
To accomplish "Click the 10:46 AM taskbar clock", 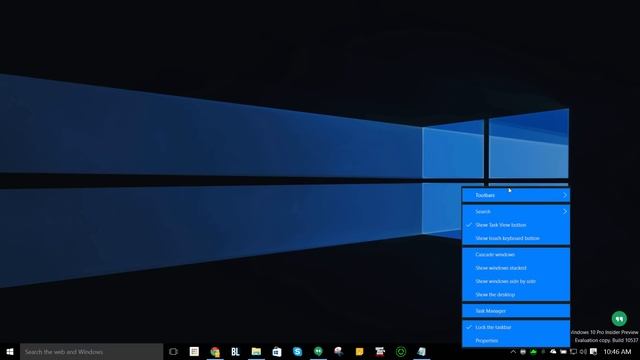I will (617, 351).
